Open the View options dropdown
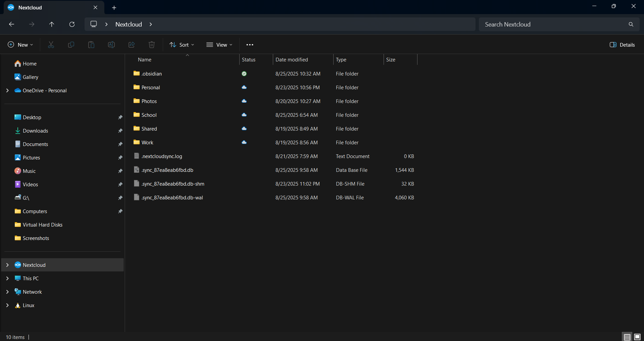The image size is (644, 341). point(219,45)
